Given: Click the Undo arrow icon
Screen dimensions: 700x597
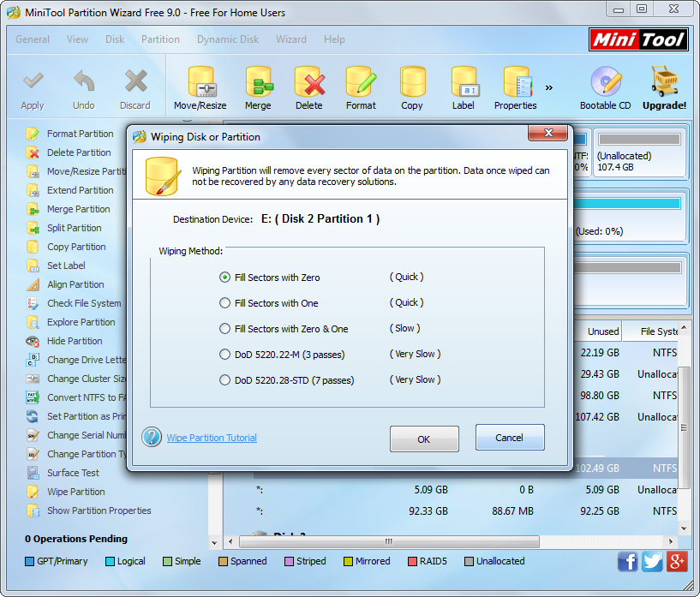Looking at the screenshot, I should (x=83, y=84).
